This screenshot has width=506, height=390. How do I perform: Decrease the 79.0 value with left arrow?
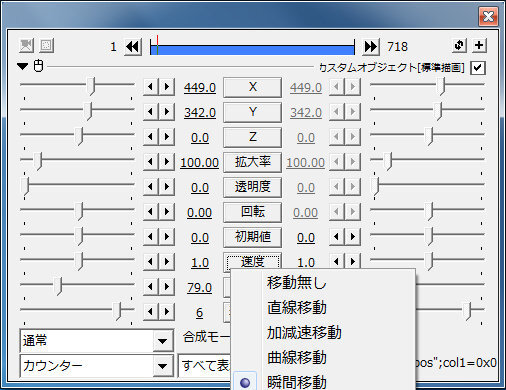pyautogui.click(x=151, y=287)
